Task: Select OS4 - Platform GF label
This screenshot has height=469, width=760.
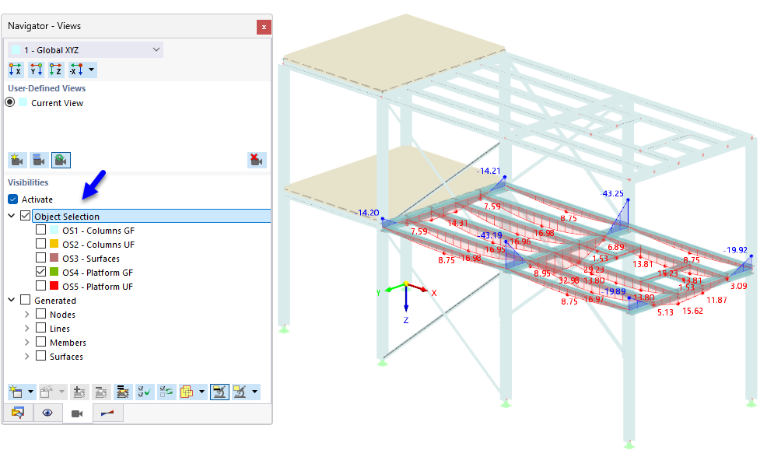Action: point(97,273)
